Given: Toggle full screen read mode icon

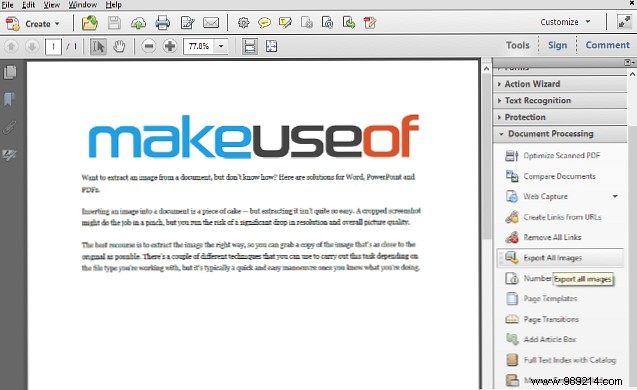Looking at the screenshot, I should point(624,22).
